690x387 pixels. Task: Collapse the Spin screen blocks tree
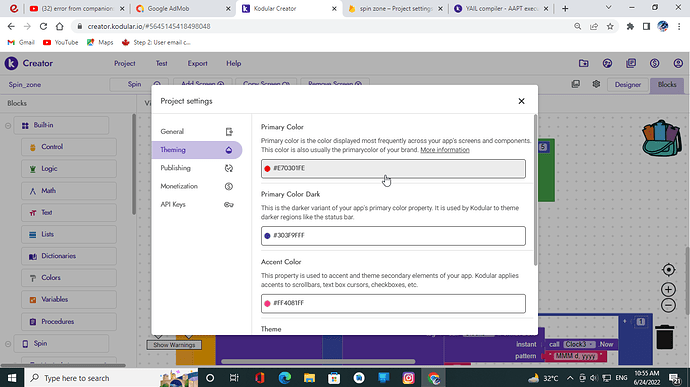(8, 344)
